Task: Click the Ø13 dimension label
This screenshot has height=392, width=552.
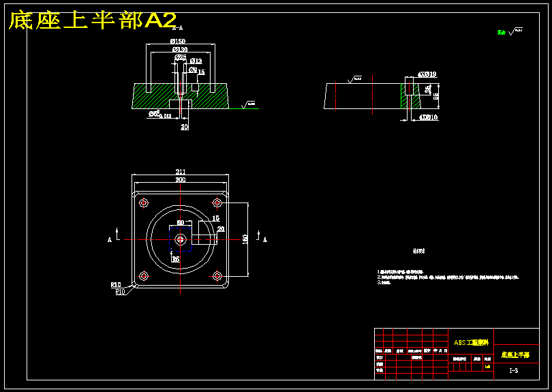Action: coord(196,61)
